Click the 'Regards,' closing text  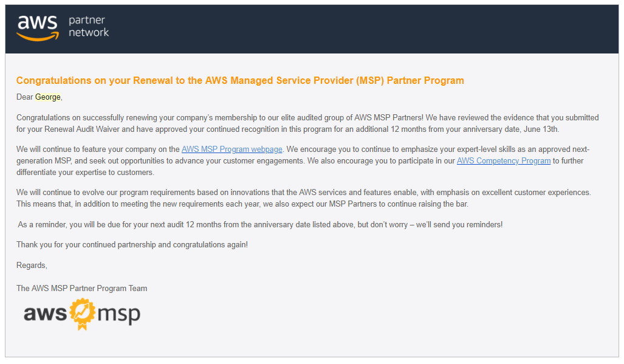32,266
